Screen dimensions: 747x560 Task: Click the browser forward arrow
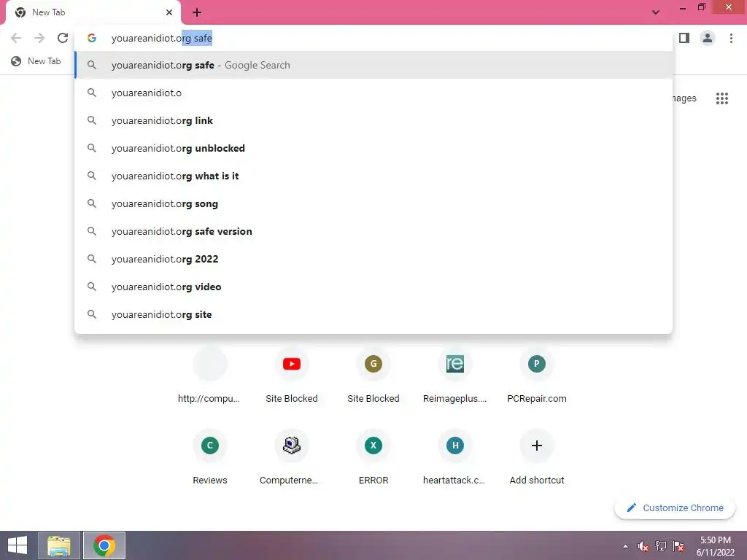39,38
